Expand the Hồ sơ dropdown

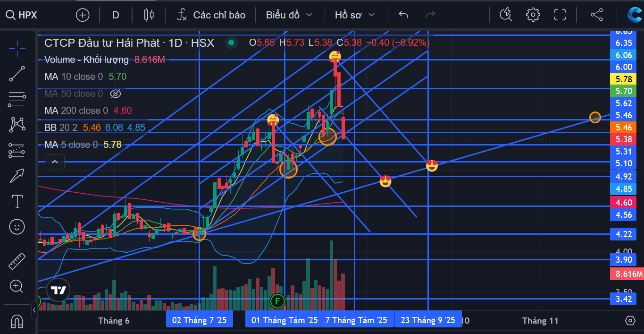tap(355, 15)
